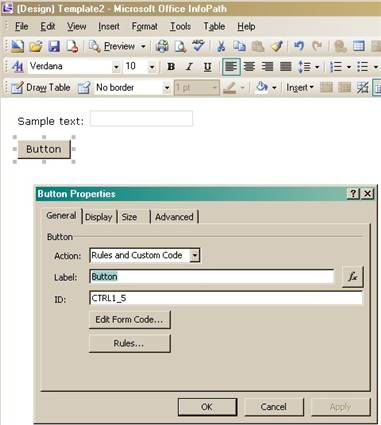The image size is (381, 425).
Task: Click the Rules button
Action: point(130,343)
